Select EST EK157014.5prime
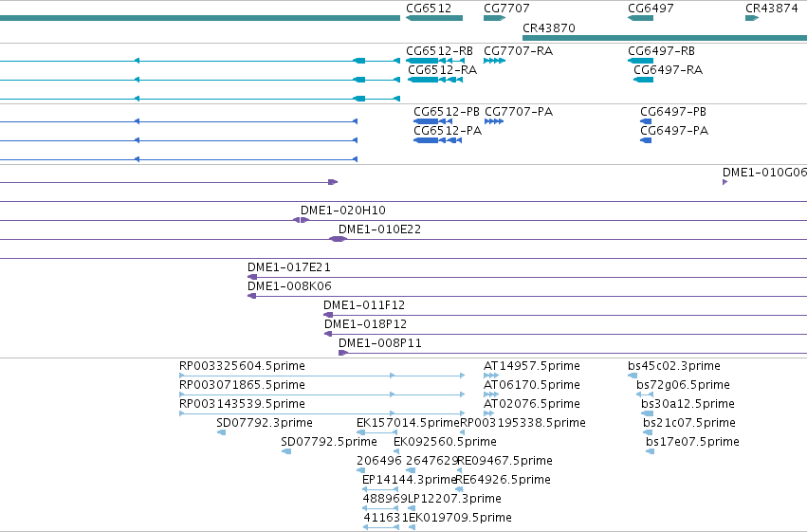This screenshot has width=807, height=532. click(408, 423)
